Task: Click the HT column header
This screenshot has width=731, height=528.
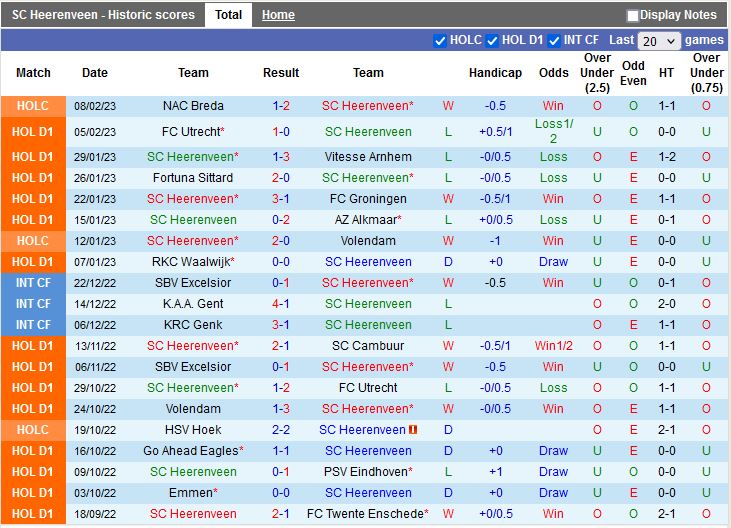Action: point(666,73)
